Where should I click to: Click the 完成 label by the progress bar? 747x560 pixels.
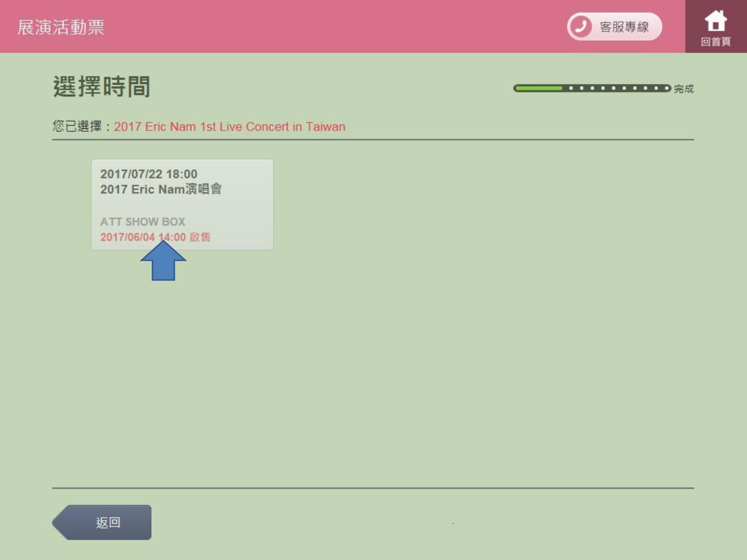[683, 89]
